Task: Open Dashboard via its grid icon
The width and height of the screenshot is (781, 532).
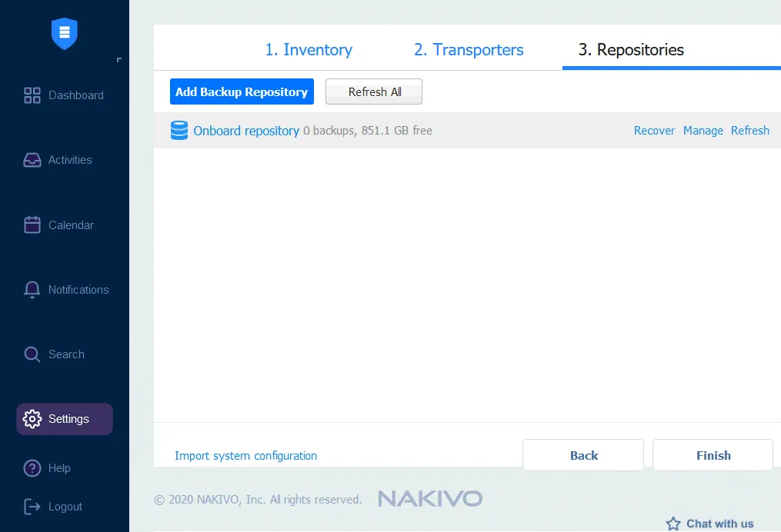Action: pos(32,95)
